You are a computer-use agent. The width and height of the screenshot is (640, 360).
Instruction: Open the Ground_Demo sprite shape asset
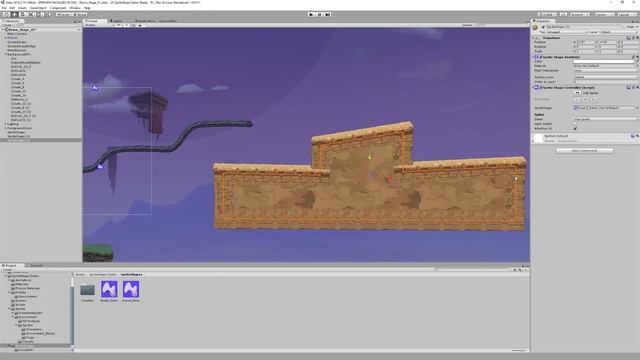click(x=131, y=291)
